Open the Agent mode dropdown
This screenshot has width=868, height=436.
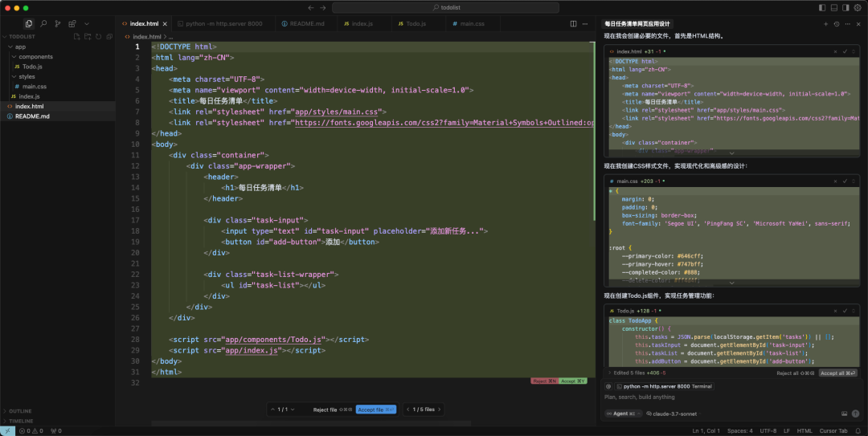622,414
